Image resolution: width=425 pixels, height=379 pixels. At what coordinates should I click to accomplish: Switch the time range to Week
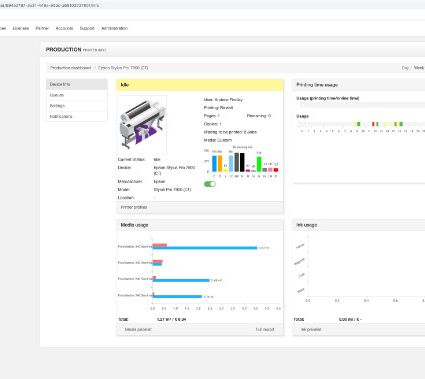(419, 68)
